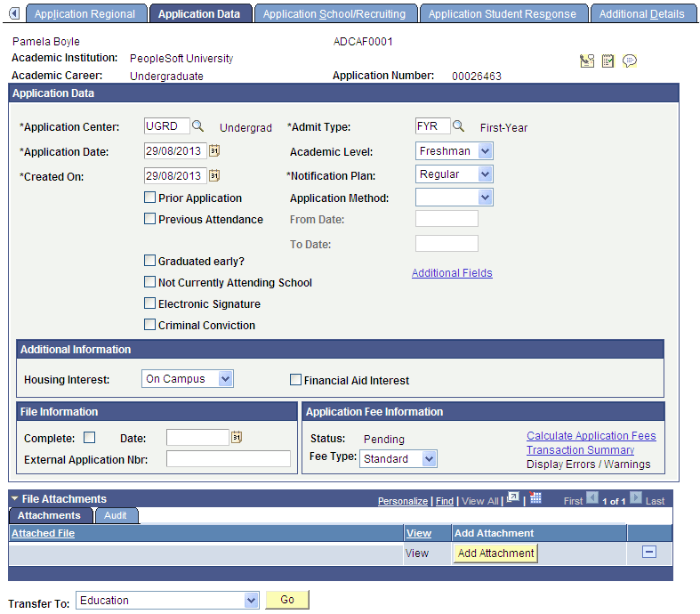Open the Additional Fields link
700x614 pixels.
point(452,273)
